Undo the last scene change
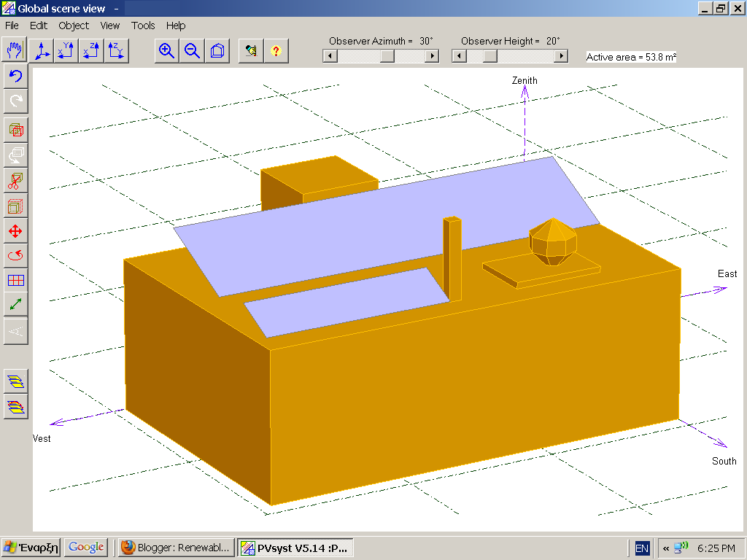The height and width of the screenshot is (560, 747). click(16, 76)
